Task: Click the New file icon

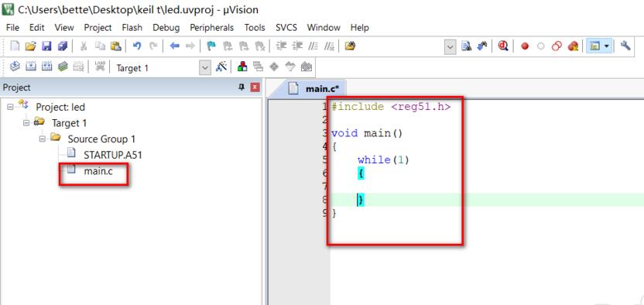Action: pos(15,46)
